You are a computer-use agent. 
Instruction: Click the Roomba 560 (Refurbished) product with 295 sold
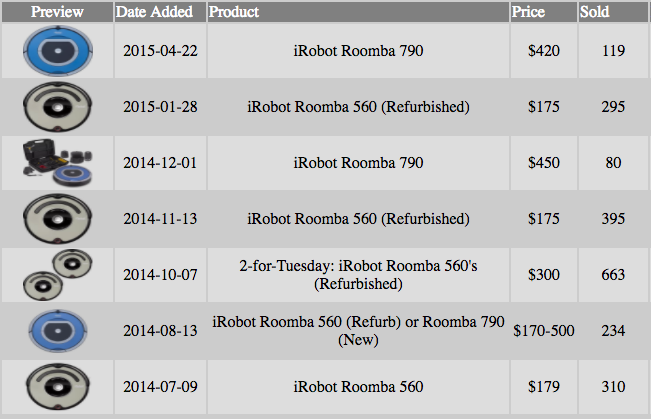click(358, 107)
